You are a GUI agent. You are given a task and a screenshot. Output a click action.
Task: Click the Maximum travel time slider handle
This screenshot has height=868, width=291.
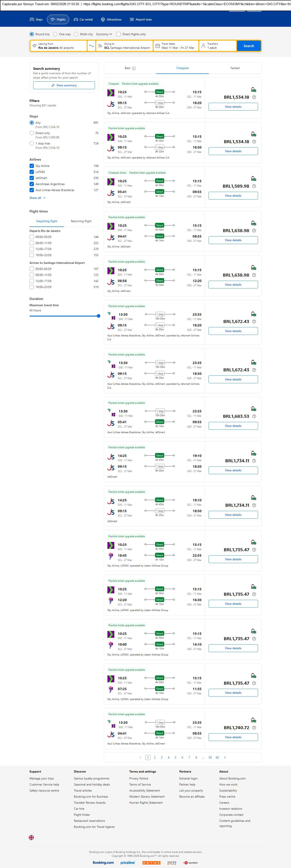tap(98, 316)
